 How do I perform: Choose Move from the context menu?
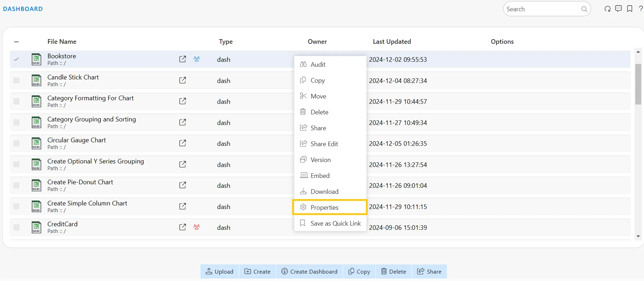pos(330,96)
